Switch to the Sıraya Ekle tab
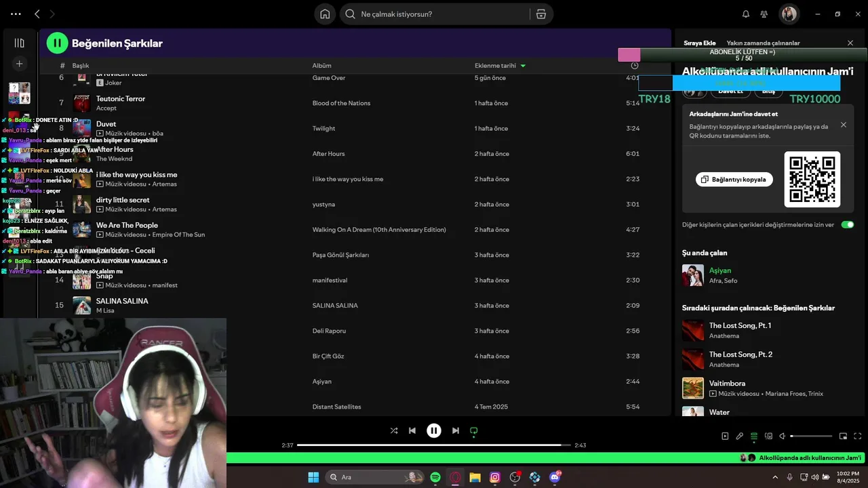Image resolution: width=868 pixels, height=488 pixels. click(699, 43)
